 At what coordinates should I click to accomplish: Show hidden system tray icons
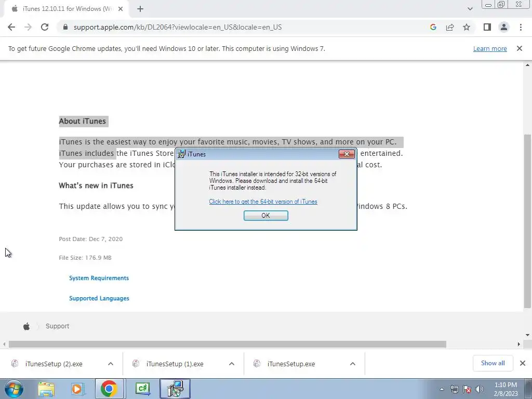coord(442,389)
